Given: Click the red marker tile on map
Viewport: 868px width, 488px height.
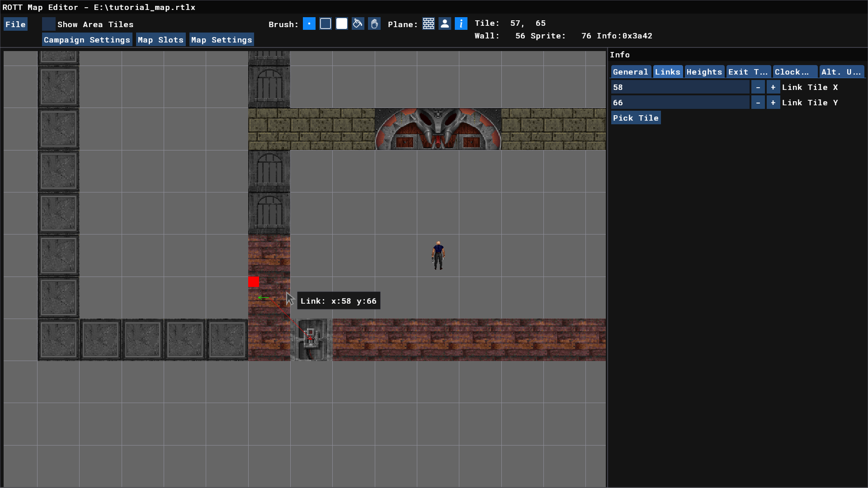Looking at the screenshot, I should coord(254,282).
